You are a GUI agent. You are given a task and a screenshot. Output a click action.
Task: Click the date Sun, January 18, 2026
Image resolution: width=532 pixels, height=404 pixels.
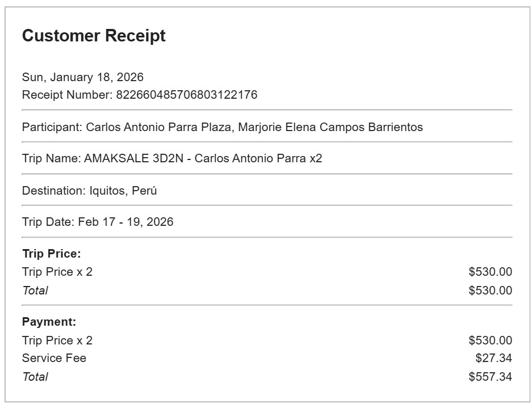point(83,77)
